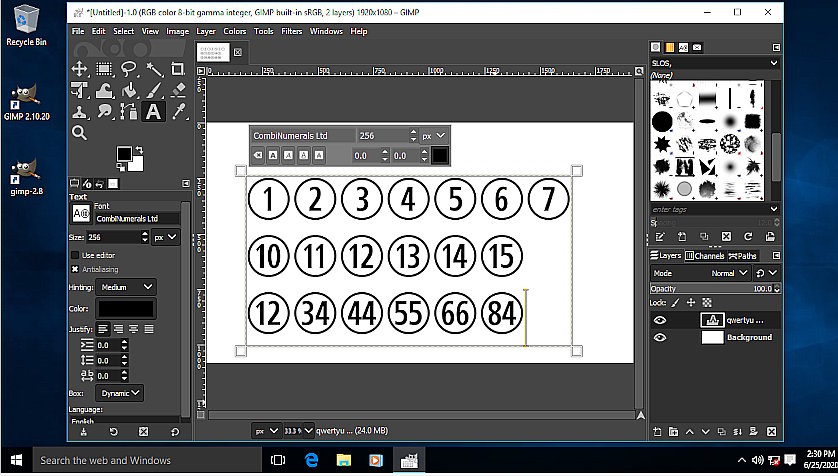Viewport: 838px width, 476px height.
Task: Activate the Crop tool
Action: point(178,69)
